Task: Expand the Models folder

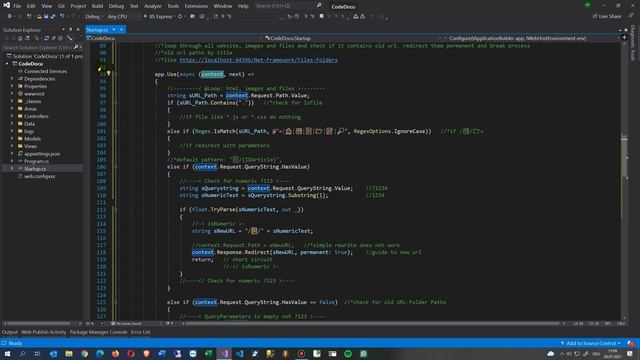Action: pos(12,139)
